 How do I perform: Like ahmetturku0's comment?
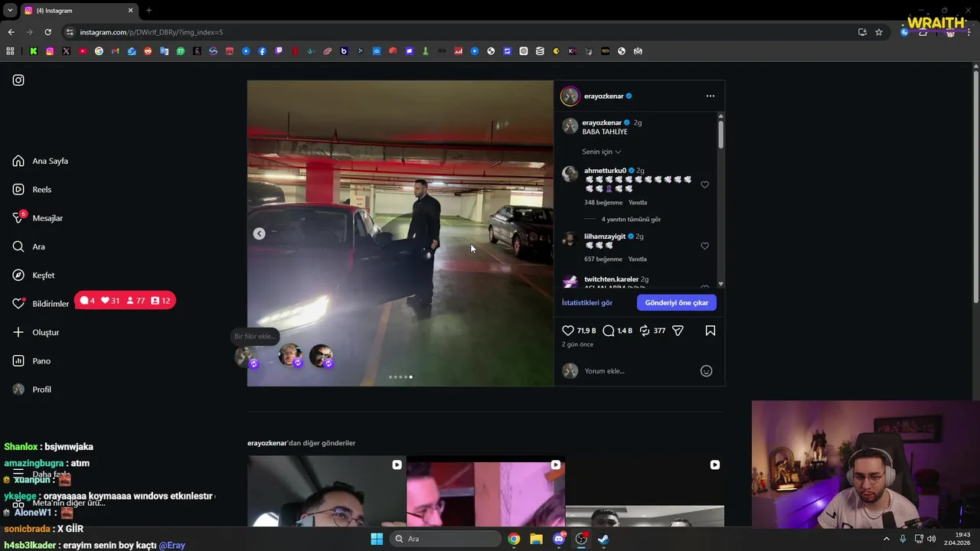pos(704,184)
